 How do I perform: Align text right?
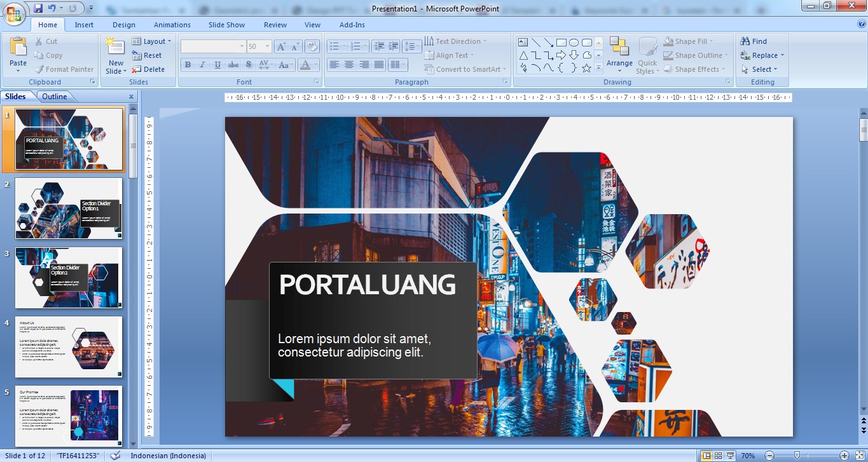[x=364, y=65]
